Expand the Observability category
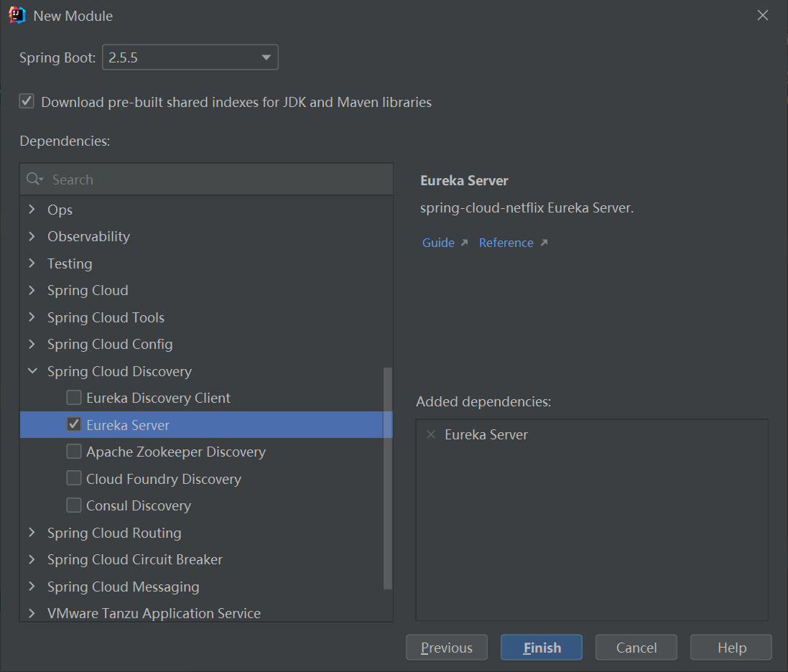788x672 pixels. tap(32, 236)
